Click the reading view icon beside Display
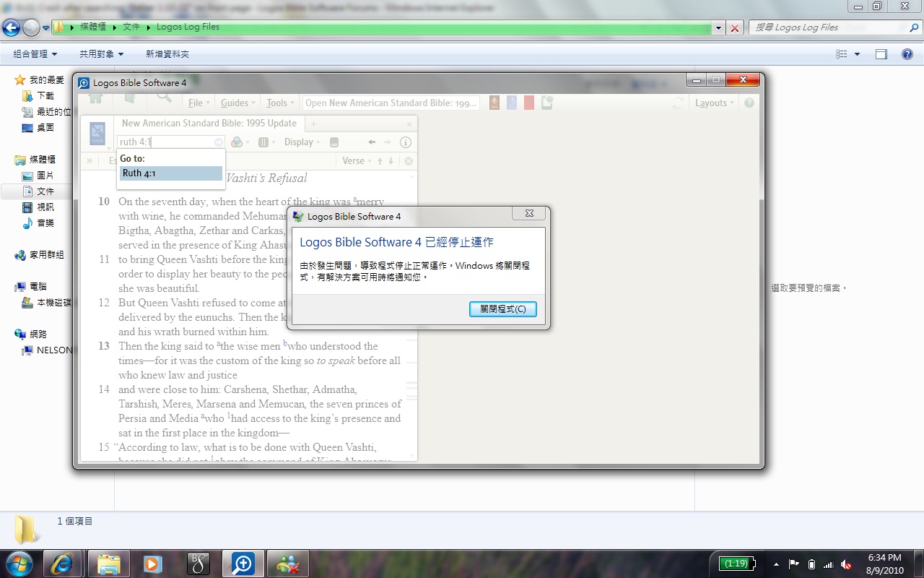The height and width of the screenshot is (578, 924). [334, 142]
